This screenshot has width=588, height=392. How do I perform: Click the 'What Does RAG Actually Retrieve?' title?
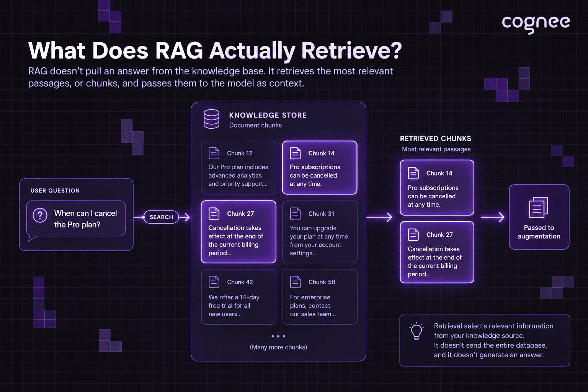coord(215,51)
